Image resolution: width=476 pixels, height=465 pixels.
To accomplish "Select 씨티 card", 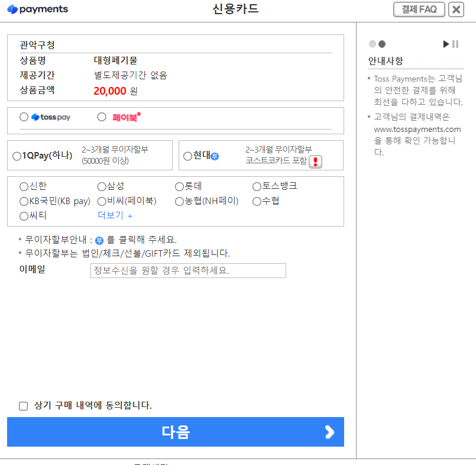I will [24, 216].
